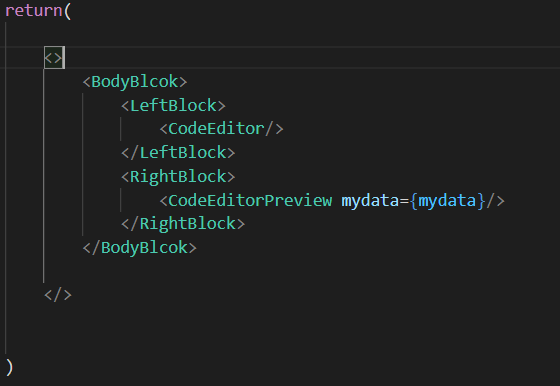The image size is (560, 386).
Task: Click the self-closing slash after CodeEditorPreview props
Action: click(491, 201)
